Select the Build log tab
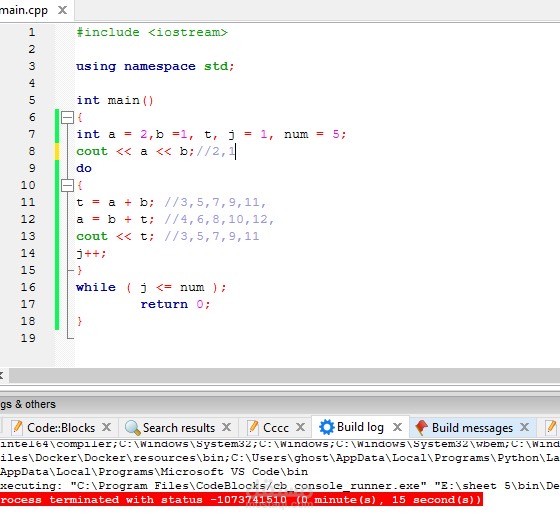560x520 pixels. point(360,427)
